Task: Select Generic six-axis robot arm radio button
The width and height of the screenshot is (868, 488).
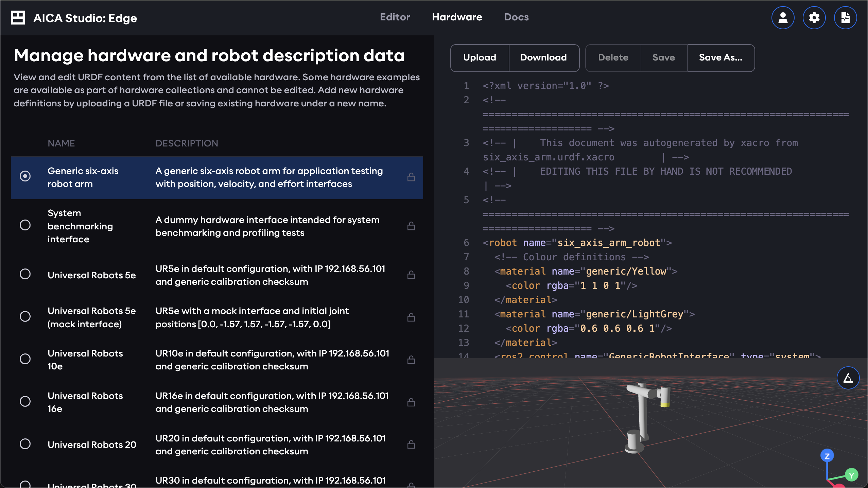Action: 25,176
